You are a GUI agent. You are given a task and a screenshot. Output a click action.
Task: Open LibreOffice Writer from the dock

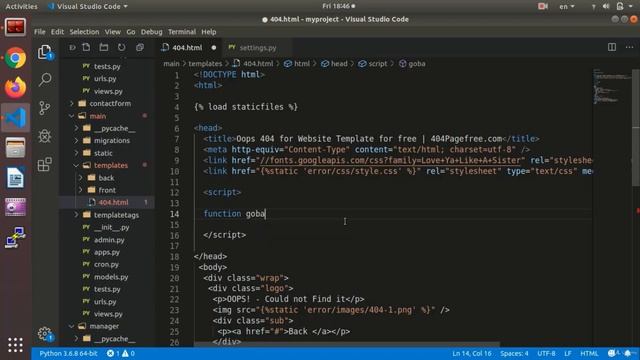pos(16,178)
